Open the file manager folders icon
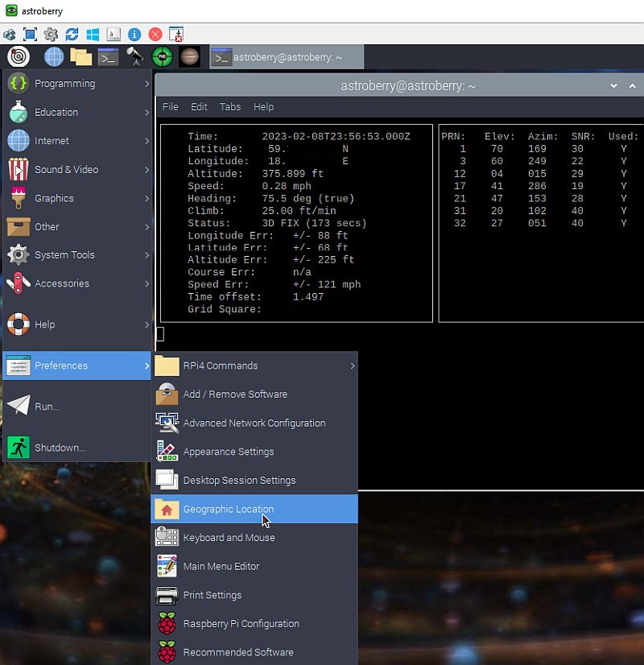Viewport: 644px width, 665px height. point(81,57)
